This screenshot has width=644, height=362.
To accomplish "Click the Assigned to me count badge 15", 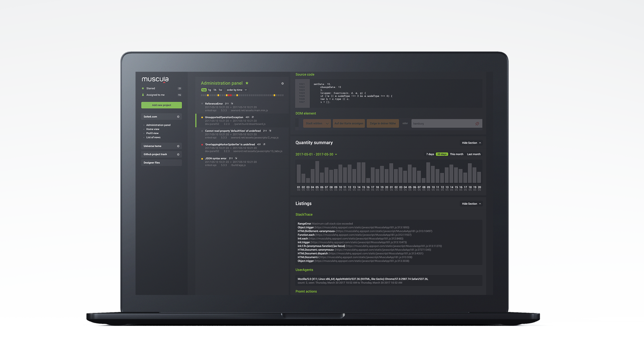I will [x=179, y=95].
